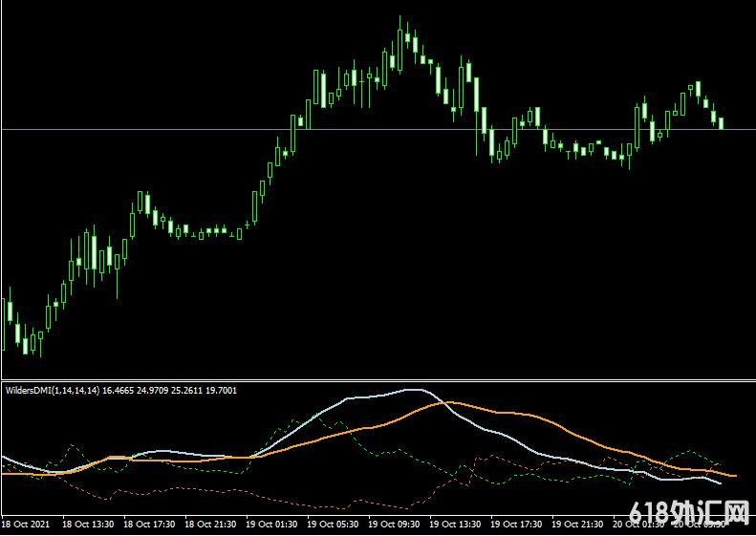This screenshot has width=756, height=536.
Task: Select the 19.7001 indicator value
Action: pos(222,391)
